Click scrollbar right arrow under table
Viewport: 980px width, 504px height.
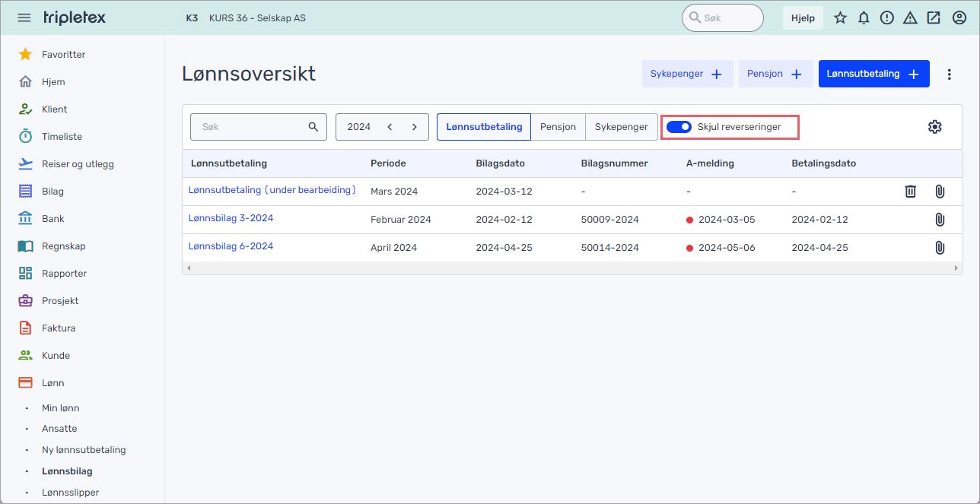point(957,268)
